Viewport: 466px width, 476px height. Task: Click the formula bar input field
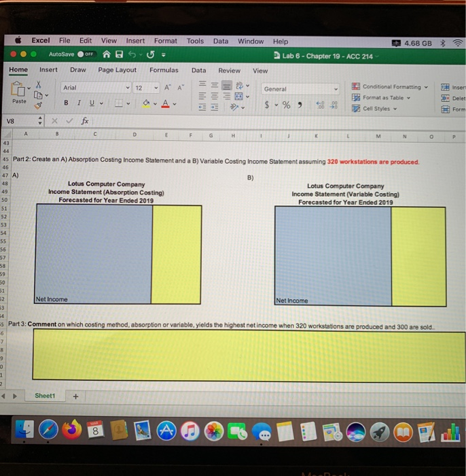(x=279, y=122)
